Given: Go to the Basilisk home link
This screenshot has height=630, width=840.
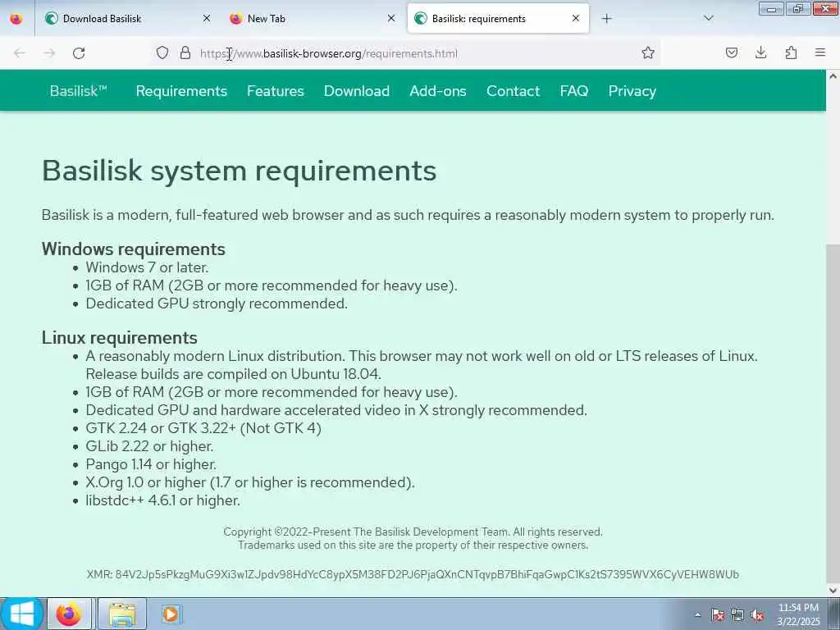Looking at the screenshot, I should 78,91.
